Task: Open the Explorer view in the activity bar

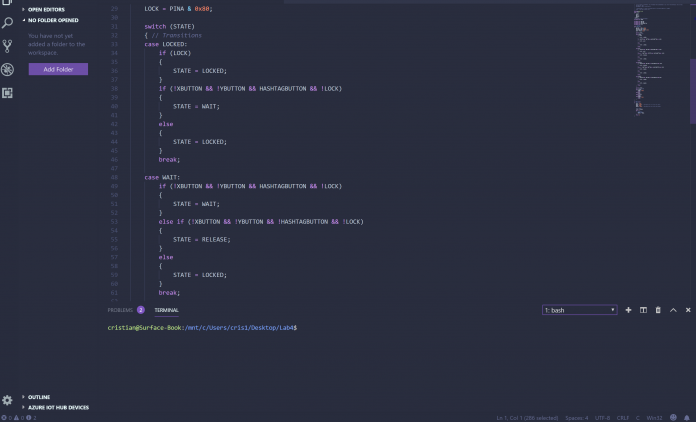Action: click(7, 2)
